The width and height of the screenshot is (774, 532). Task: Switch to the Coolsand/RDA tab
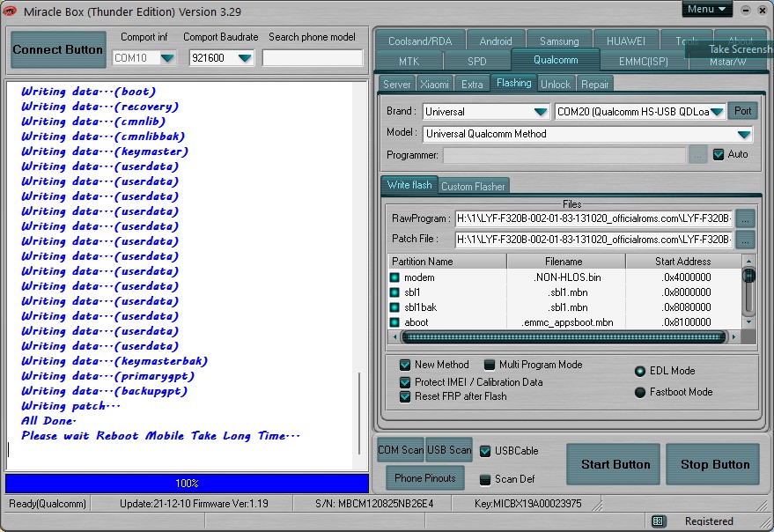[x=420, y=41]
